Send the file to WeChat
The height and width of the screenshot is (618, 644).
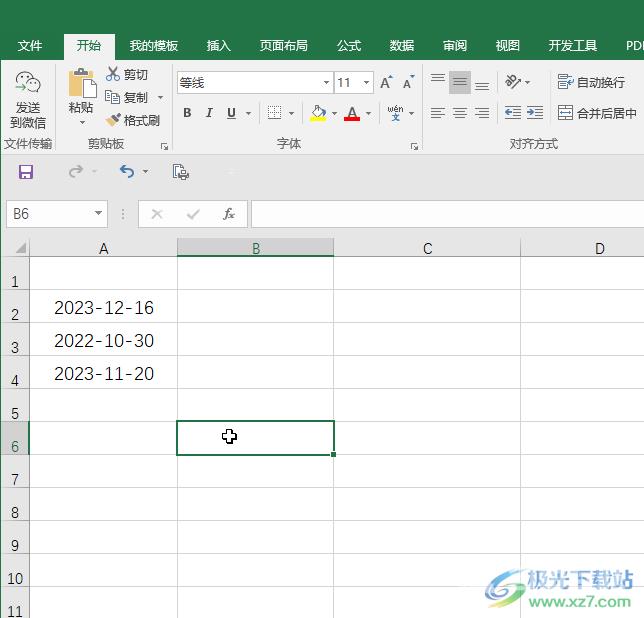tap(28, 100)
